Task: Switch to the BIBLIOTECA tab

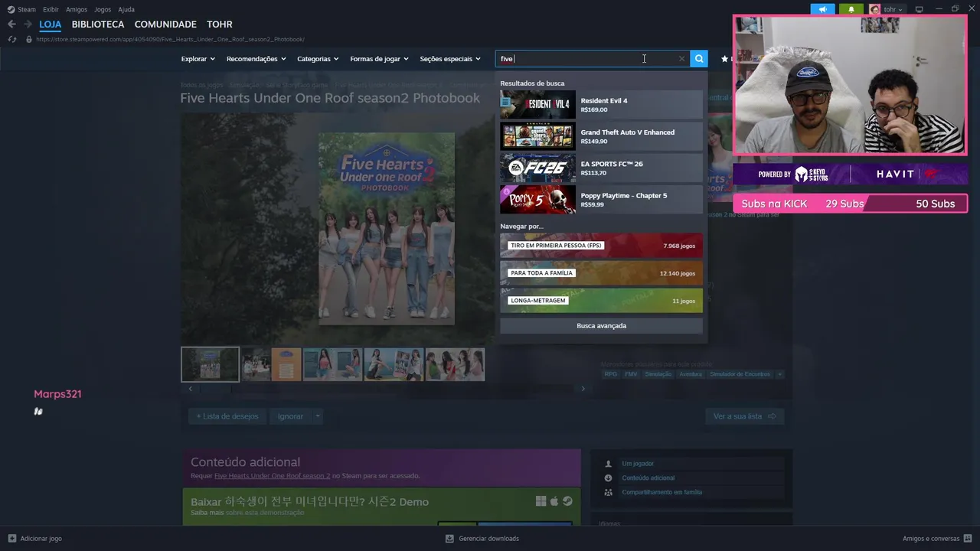Action: [x=98, y=24]
